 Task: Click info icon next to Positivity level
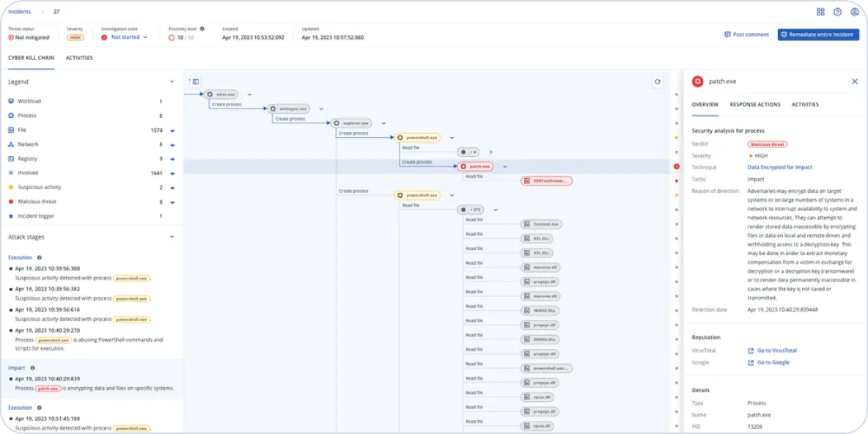[x=202, y=29]
